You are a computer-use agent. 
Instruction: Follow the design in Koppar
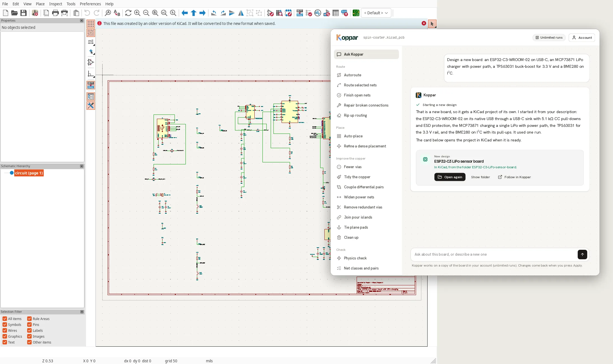514,177
